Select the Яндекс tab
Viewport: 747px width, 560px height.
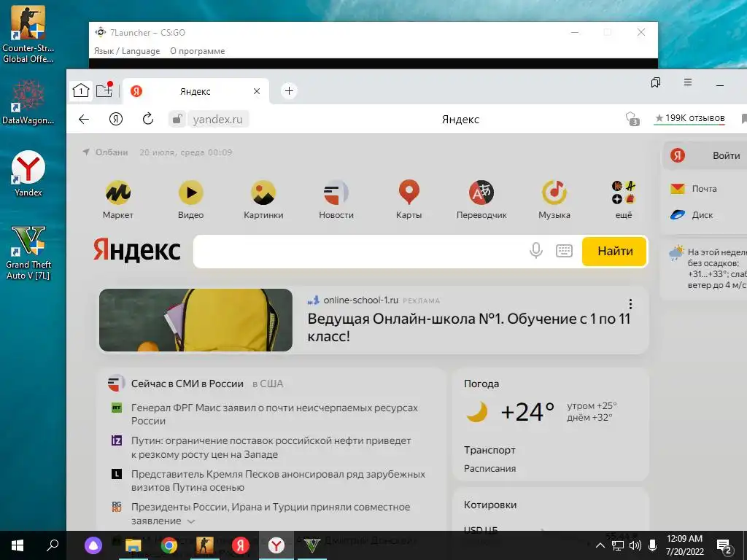pyautogui.click(x=196, y=91)
